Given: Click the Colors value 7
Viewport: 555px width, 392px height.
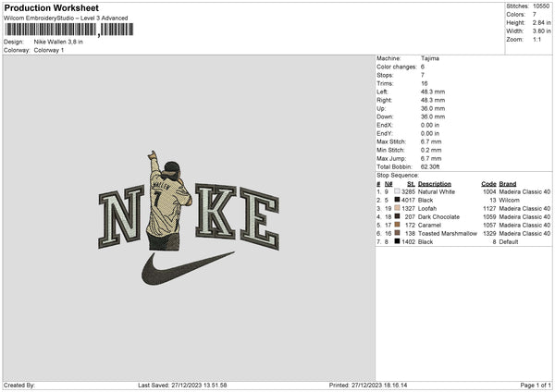Looking at the screenshot, I should (535, 15).
